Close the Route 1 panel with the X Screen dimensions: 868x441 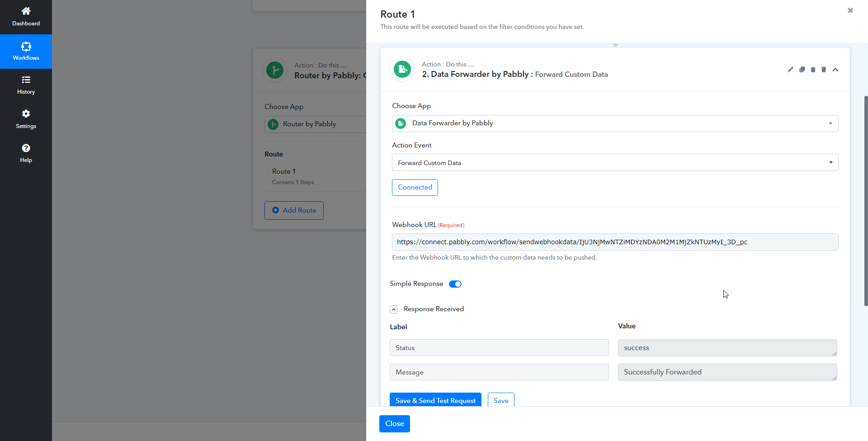point(850,10)
